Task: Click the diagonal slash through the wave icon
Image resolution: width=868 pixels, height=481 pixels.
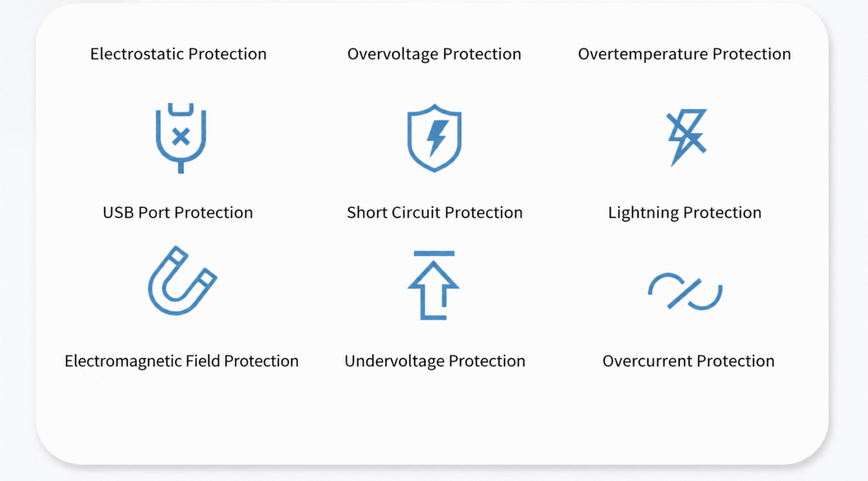Action: coord(685,293)
